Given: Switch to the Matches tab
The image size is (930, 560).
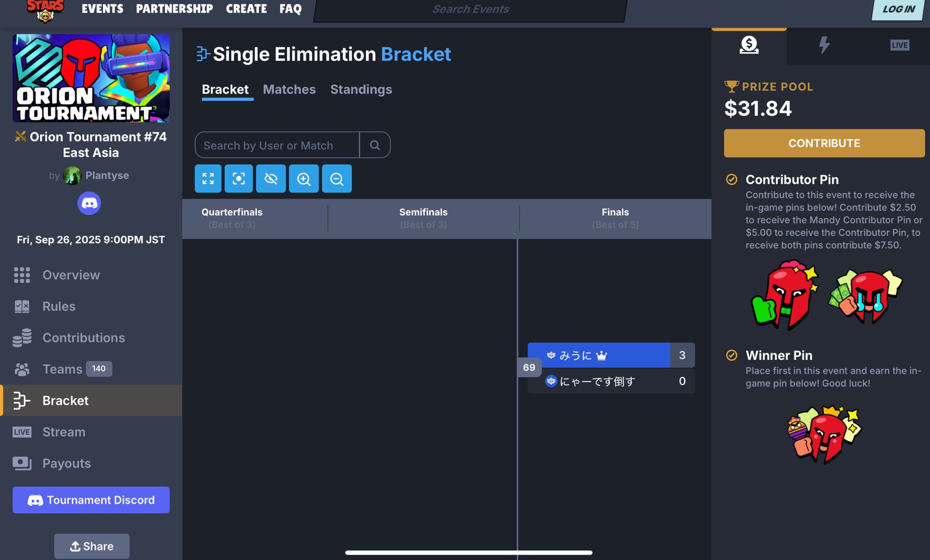Looking at the screenshot, I should tap(289, 89).
